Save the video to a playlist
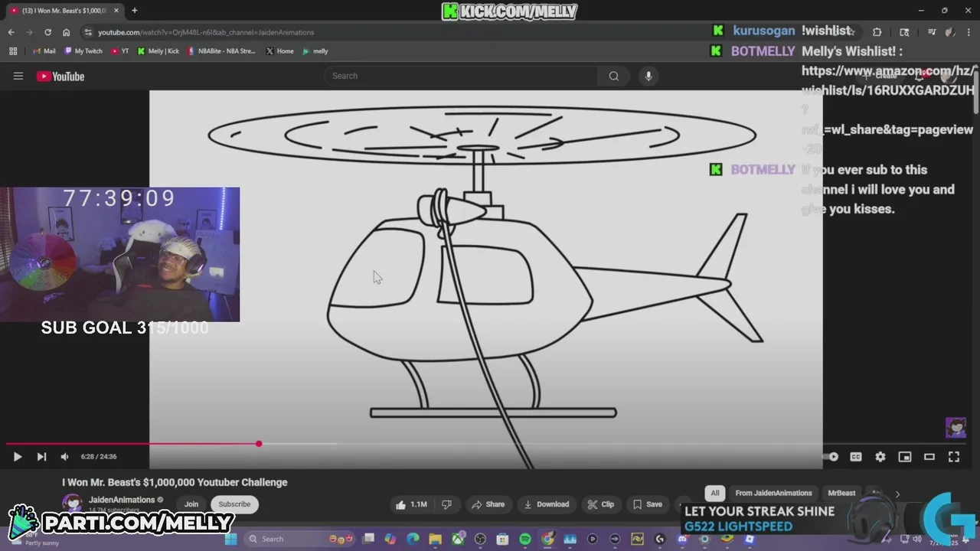The image size is (980, 551). pyautogui.click(x=647, y=504)
